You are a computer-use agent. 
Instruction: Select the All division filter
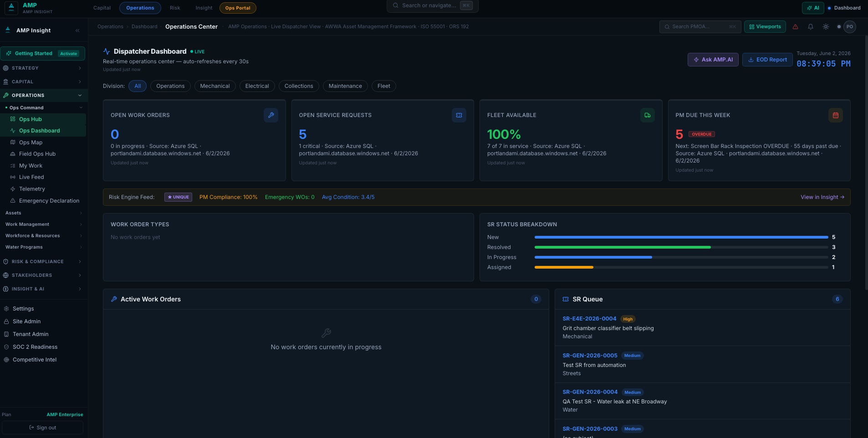(138, 86)
